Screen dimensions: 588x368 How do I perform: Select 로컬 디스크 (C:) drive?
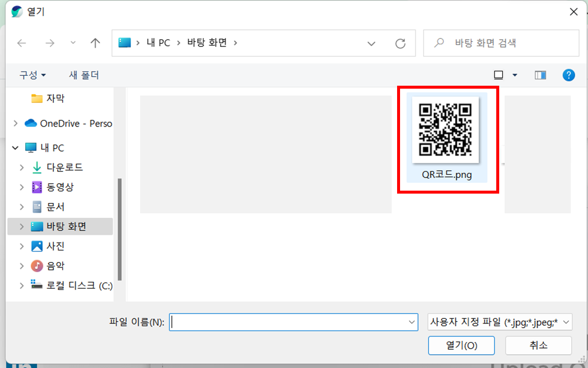click(72, 286)
